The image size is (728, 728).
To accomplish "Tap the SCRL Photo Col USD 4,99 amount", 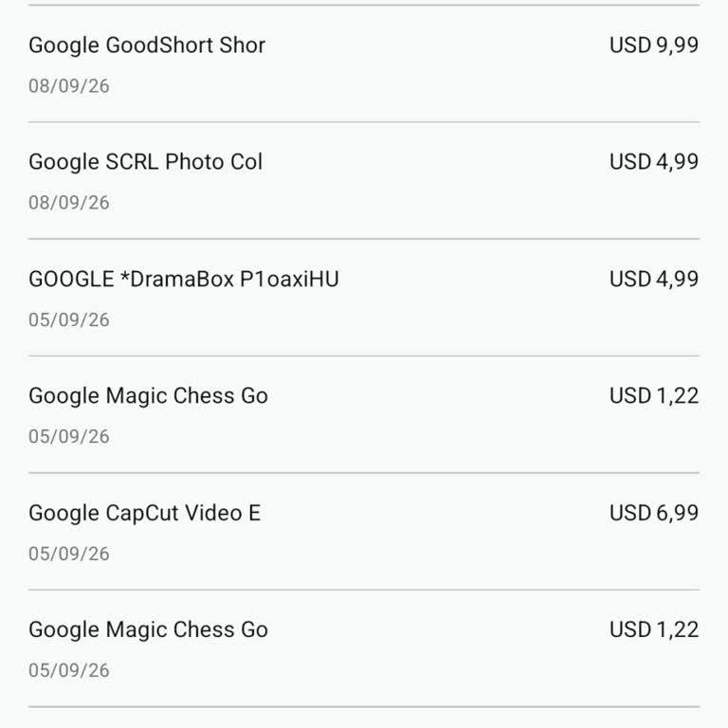I will click(x=654, y=162).
